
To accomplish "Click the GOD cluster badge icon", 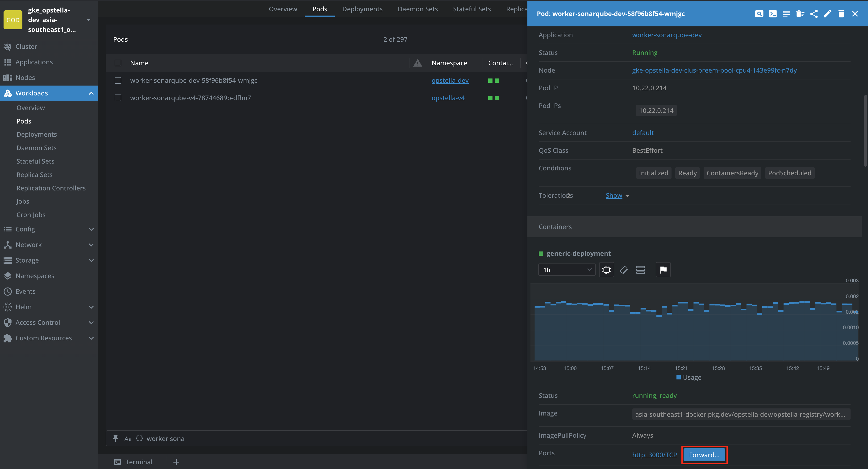I will [x=13, y=20].
